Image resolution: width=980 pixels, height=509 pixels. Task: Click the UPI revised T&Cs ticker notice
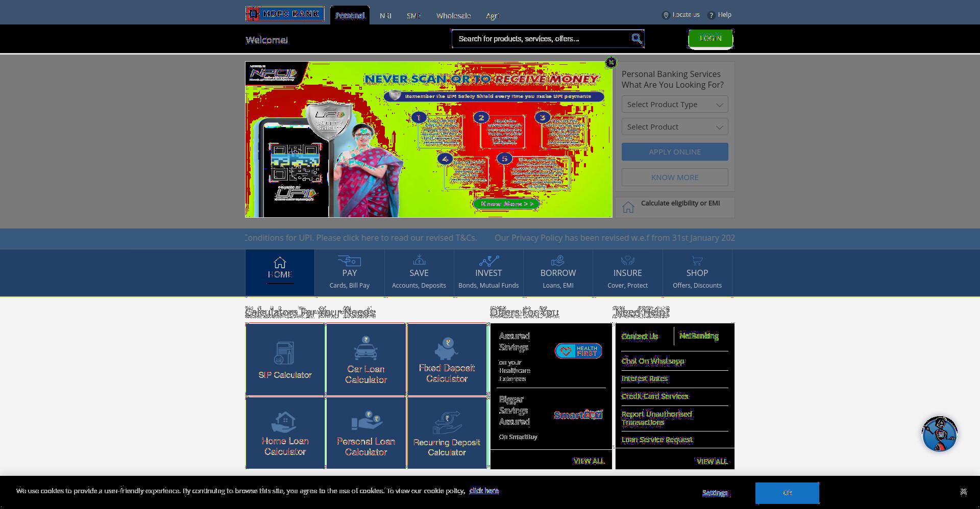361,238
